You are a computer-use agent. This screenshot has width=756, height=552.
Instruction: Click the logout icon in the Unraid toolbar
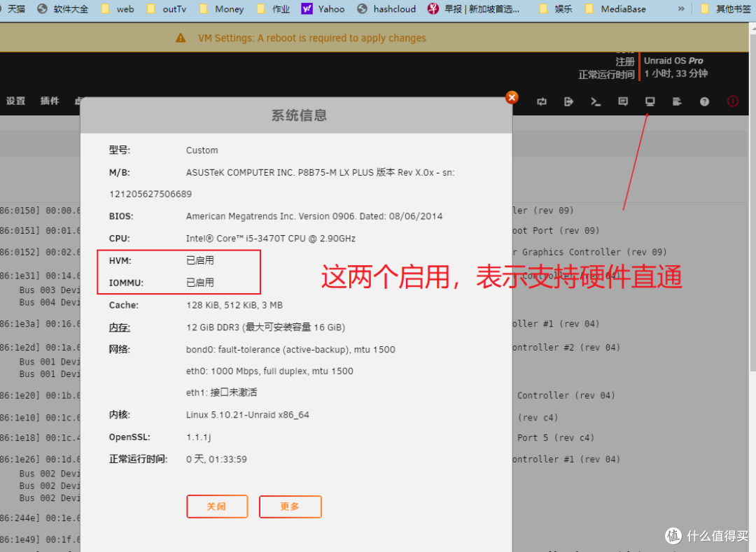pos(569,101)
